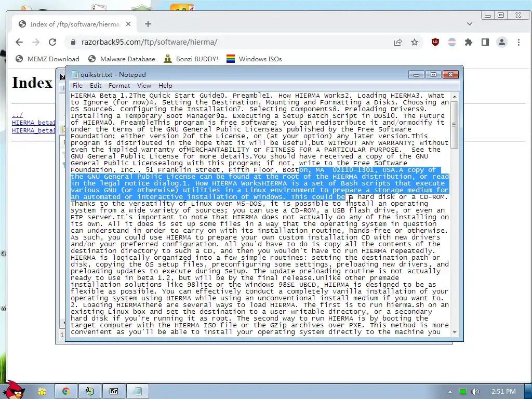Bookmark this page with the star icon
532x399 pixels.
coord(414,42)
